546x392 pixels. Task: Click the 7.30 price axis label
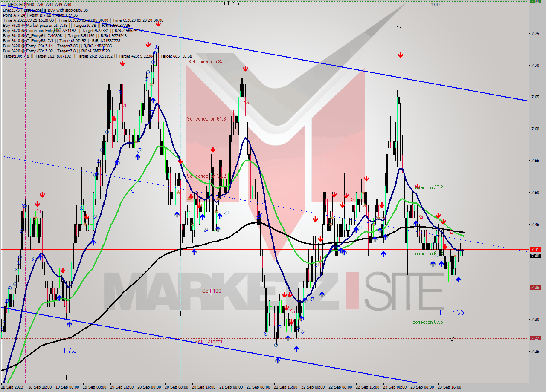point(535,320)
